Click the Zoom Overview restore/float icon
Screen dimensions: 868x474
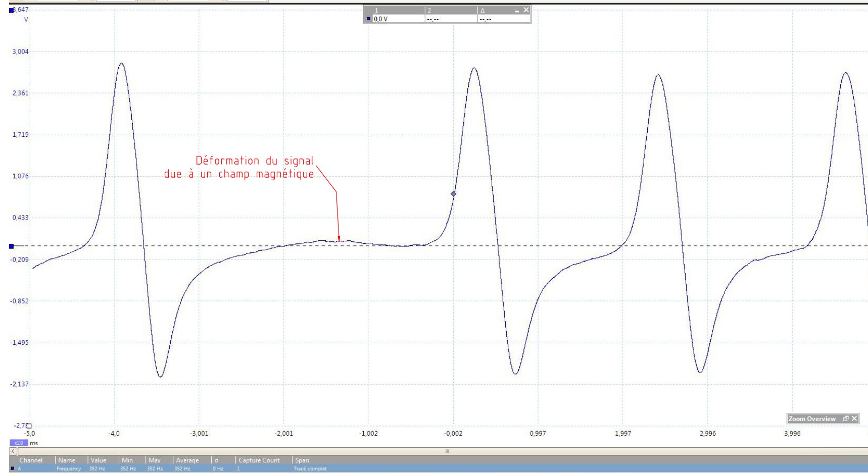point(846,419)
